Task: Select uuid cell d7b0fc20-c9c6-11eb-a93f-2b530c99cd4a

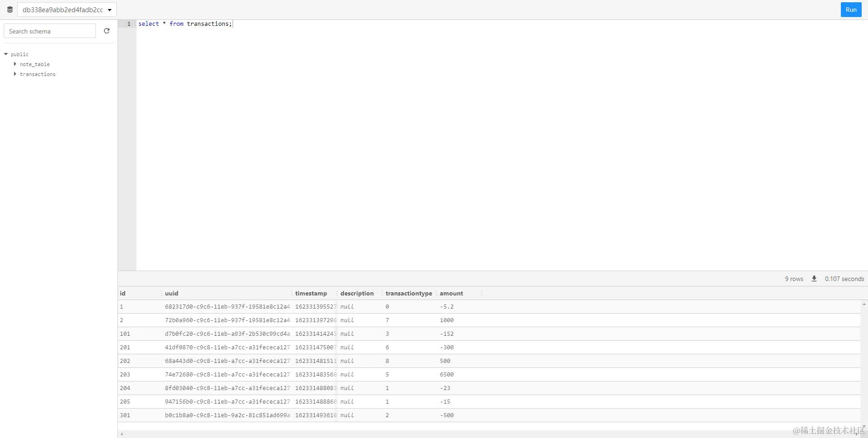Action: pos(227,334)
